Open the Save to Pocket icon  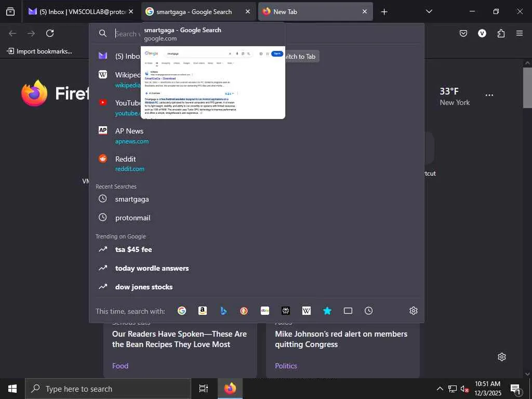(463, 33)
